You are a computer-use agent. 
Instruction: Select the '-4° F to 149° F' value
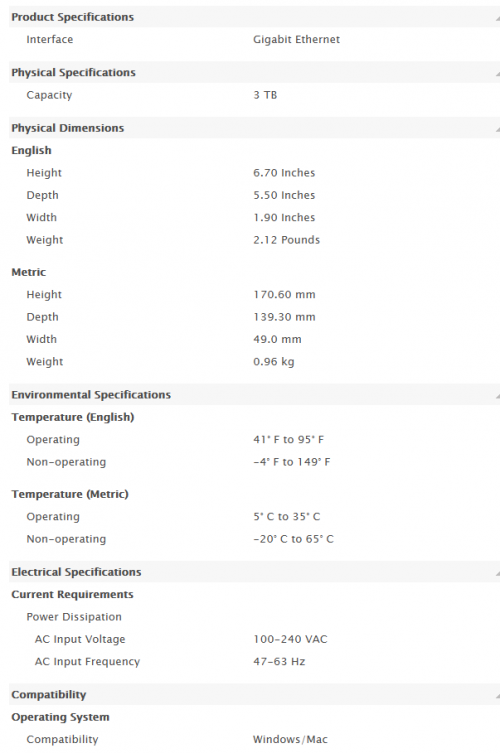click(292, 462)
